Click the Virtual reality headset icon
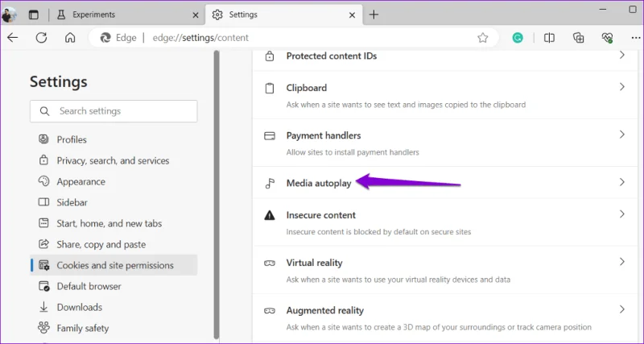The width and height of the screenshot is (644, 344). tap(270, 263)
